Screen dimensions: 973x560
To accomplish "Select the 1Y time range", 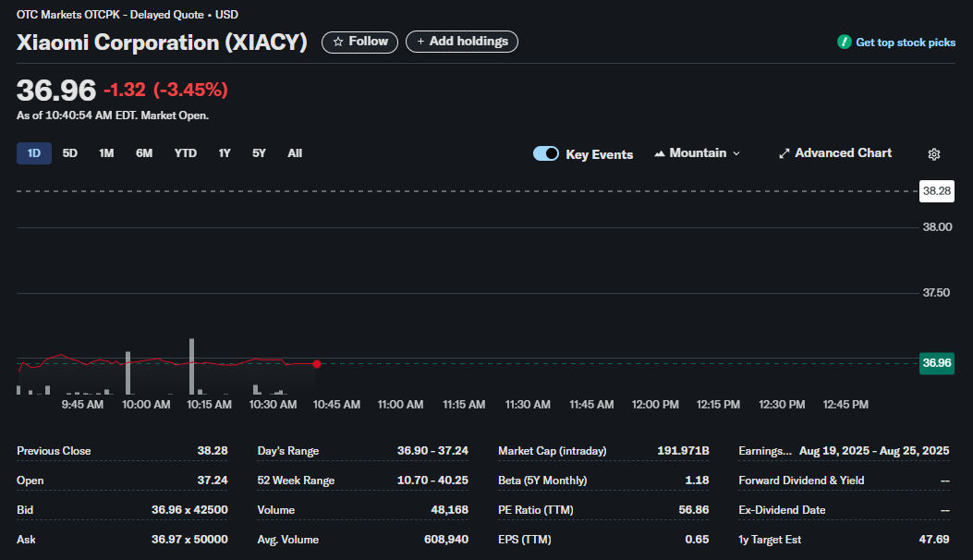I will pyautogui.click(x=225, y=153).
